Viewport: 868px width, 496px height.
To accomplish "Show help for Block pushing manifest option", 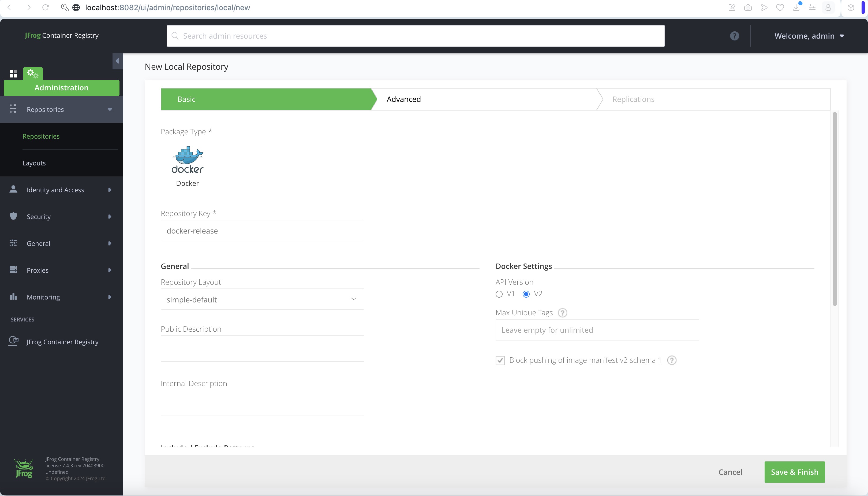I will pyautogui.click(x=672, y=360).
